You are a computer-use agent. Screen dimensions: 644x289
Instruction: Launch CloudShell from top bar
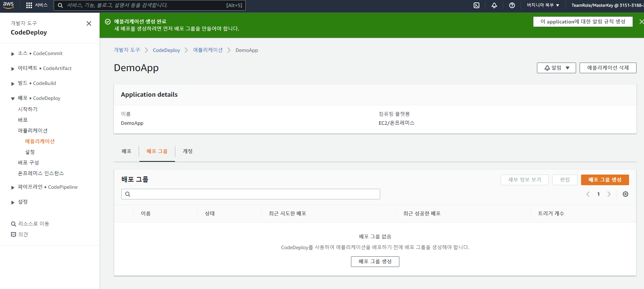(477, 5)
